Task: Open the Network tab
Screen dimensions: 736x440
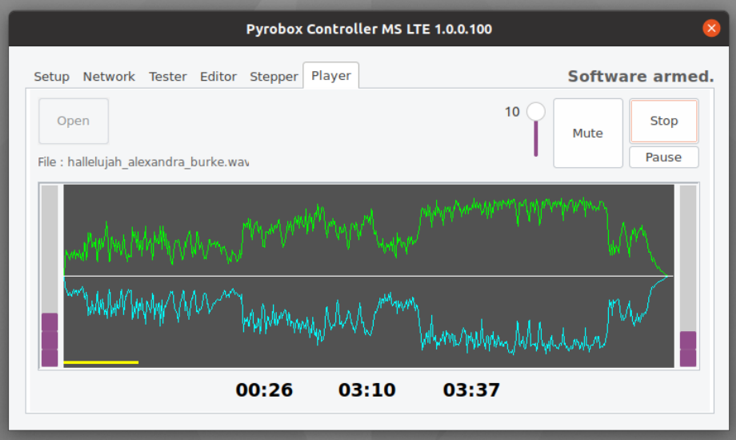Action: pos(109,76)
